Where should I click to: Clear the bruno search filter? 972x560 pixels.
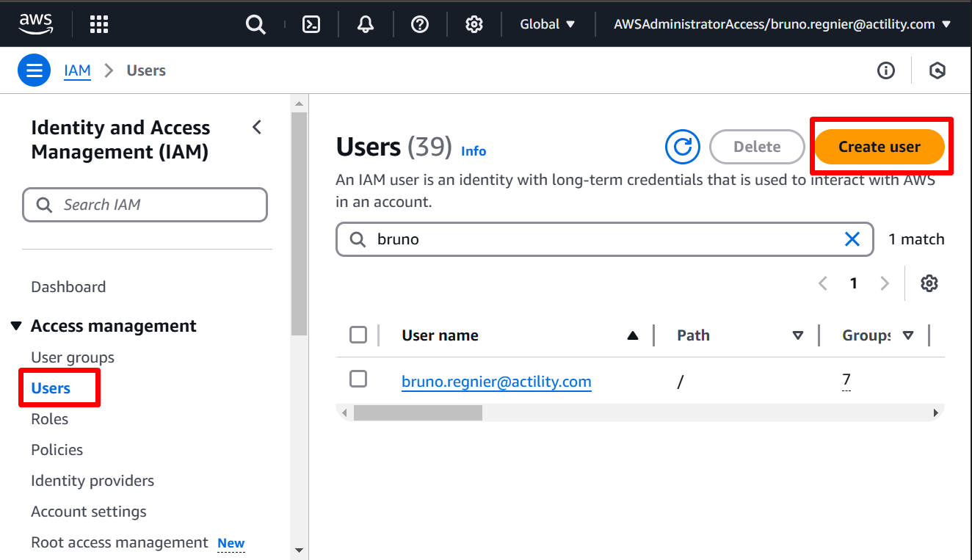pos(852,239)
